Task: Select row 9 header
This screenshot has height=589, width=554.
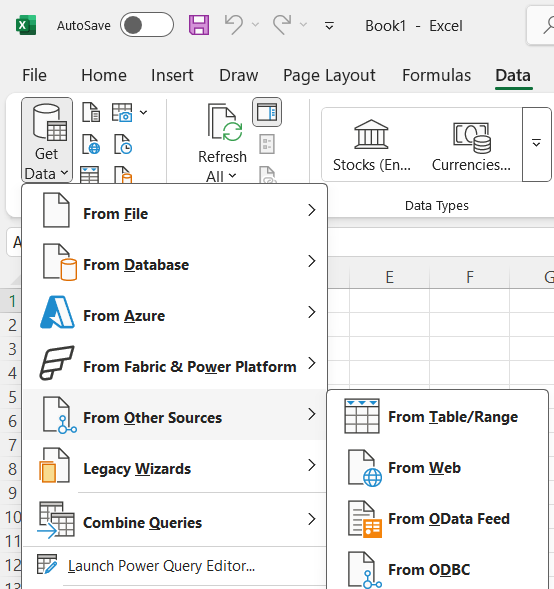Action: pyautogui.click(x=11, y=493)
